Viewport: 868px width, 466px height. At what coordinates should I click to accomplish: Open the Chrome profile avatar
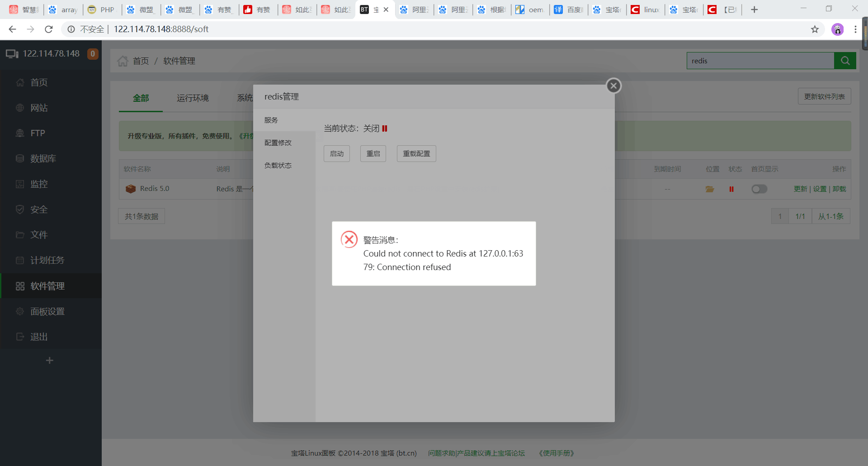click(x=837, y=29)
